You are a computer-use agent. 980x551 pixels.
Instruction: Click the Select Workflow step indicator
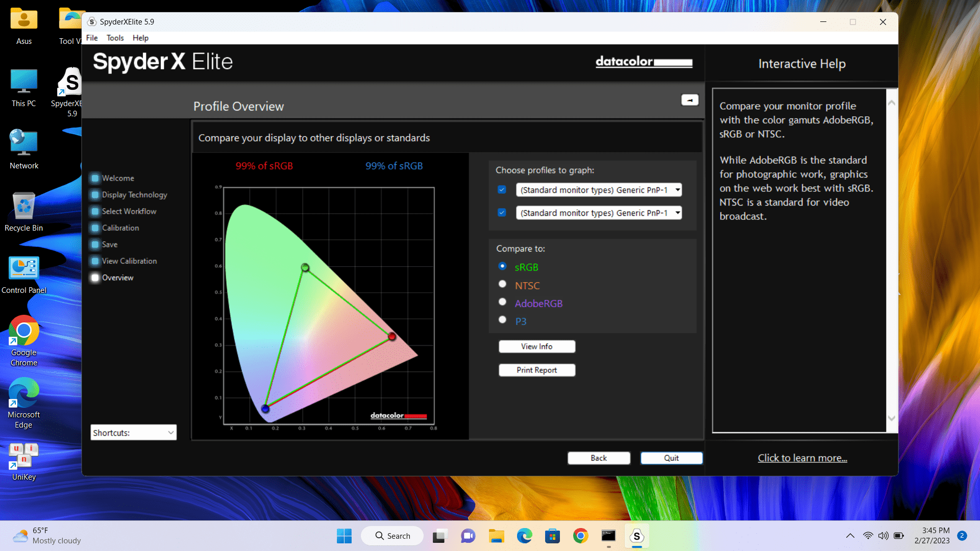[95, 211]
